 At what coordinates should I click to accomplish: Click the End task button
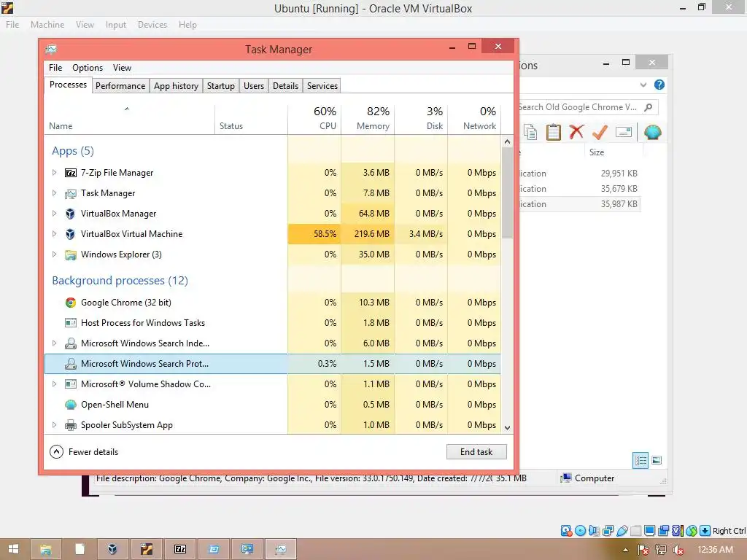[476, 452]
